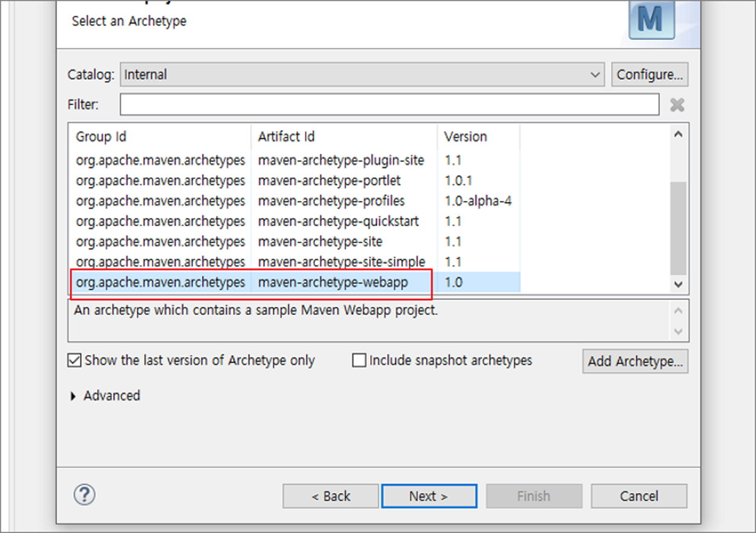This screenshot has width=756, height=533.
Task: Select the maven-archetype-site-simple row
Action: 295,262
